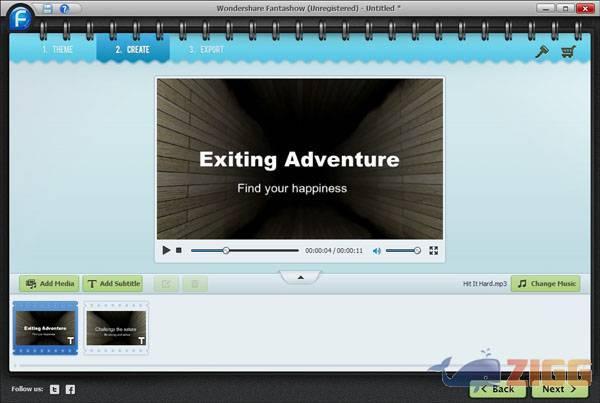The width and height of the screenshot is (600, 403).
Task: Open the register key icon
Action: (542, 52)
